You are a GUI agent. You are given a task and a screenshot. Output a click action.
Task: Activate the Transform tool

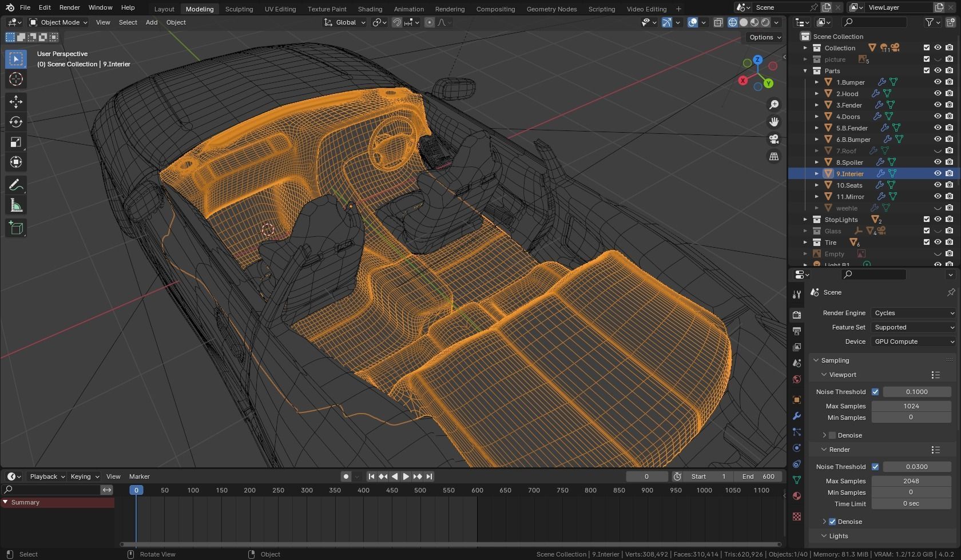[x=16, y=162]
